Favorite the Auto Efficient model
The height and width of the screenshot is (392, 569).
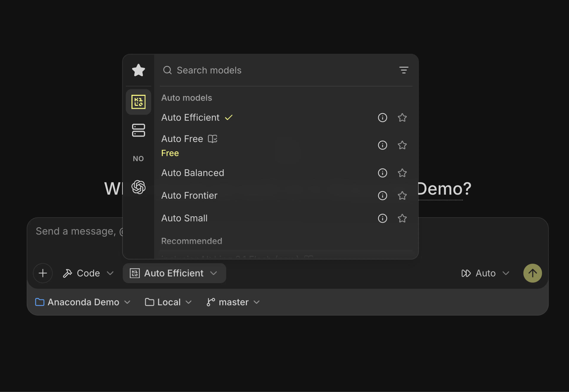[x=402, y=118]
